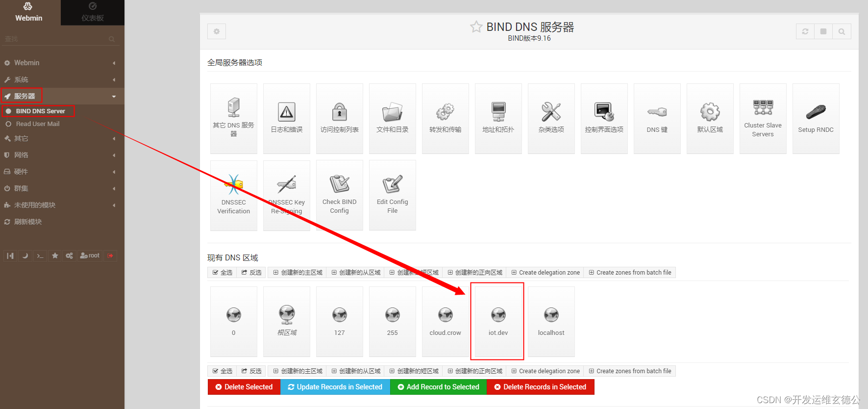Click 创建新的从区域 above the zone icons
868x409 pixels.
coord(356,272)
